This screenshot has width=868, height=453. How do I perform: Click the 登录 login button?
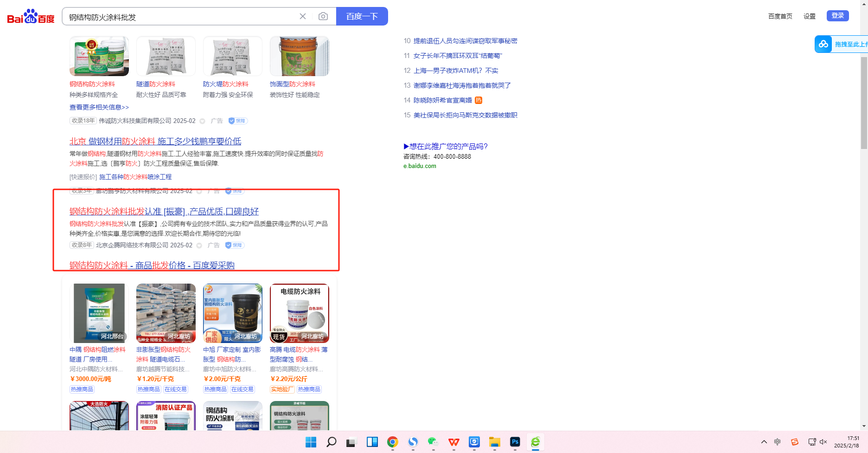[838, 16]
